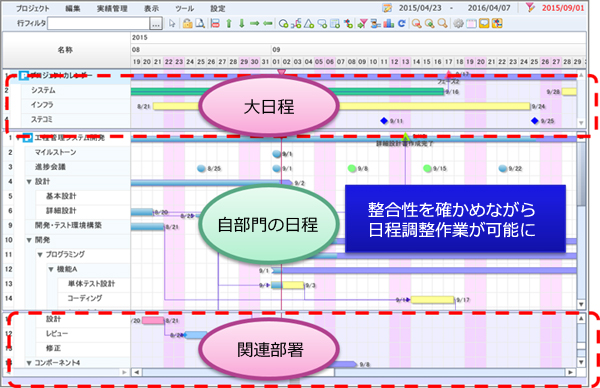Click the bar chart icon in toolbar

389,24
